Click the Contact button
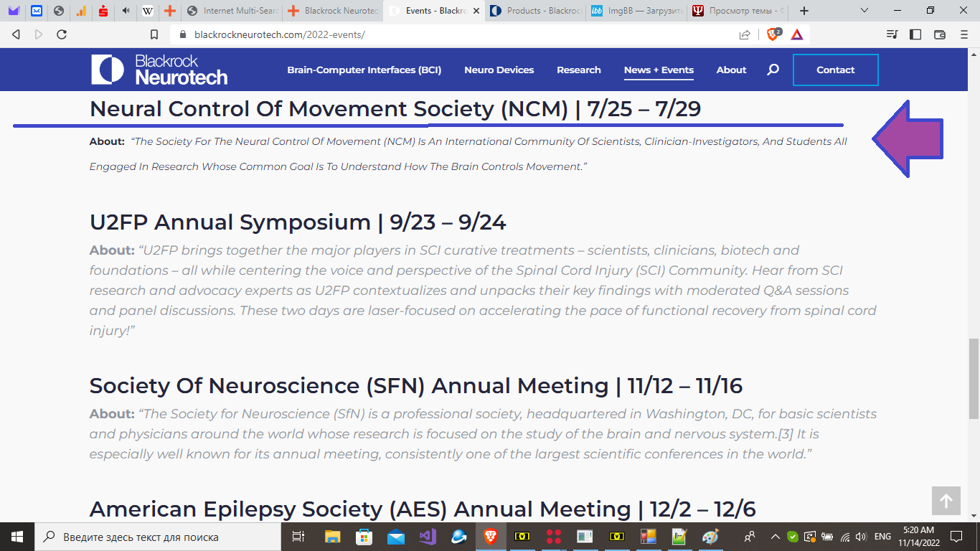This screenshot has width=980, height=551. 836,70
